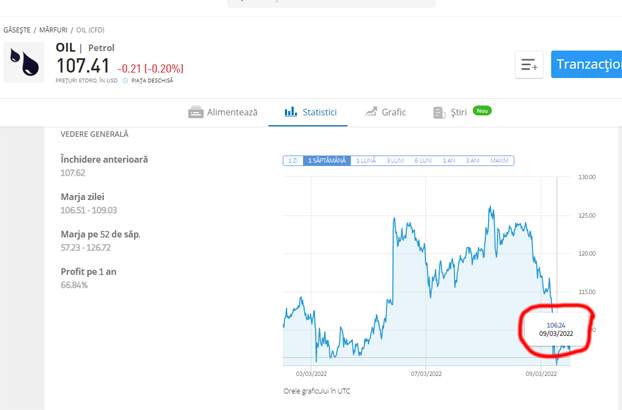622x410 pixels.
Task: Click the add-to-watchlist list icon
Action: click(528, 65)
